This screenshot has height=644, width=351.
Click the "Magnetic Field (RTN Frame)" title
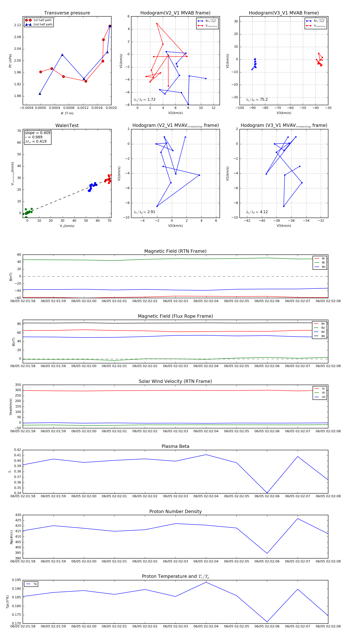[175, 251]
